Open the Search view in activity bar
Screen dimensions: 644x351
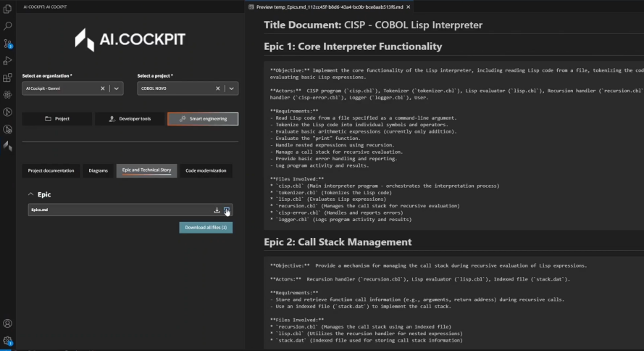click(7, 26)
